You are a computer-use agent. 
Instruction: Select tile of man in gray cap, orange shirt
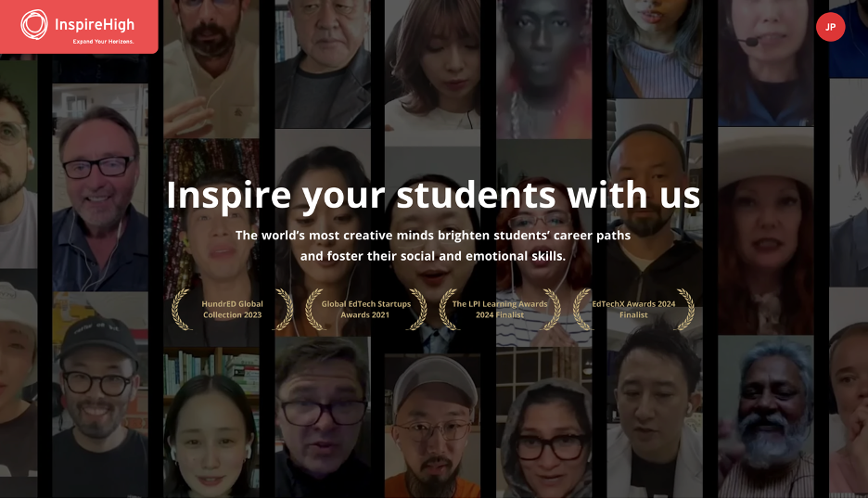(432, 426)
